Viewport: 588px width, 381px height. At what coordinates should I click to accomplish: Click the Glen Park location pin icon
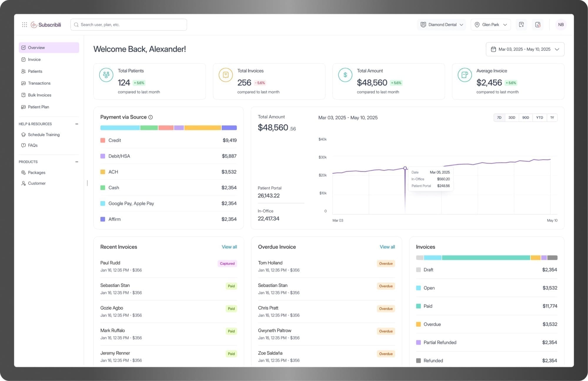coord(477,25)
